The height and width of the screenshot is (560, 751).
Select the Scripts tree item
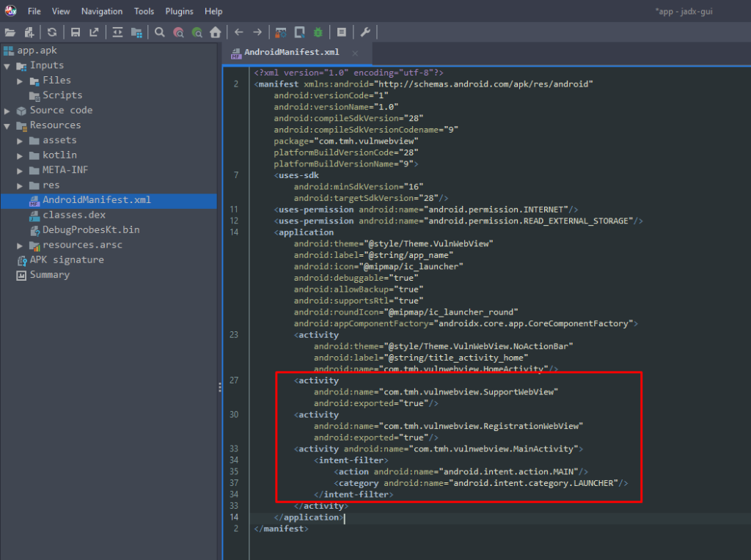pos(62,95)
